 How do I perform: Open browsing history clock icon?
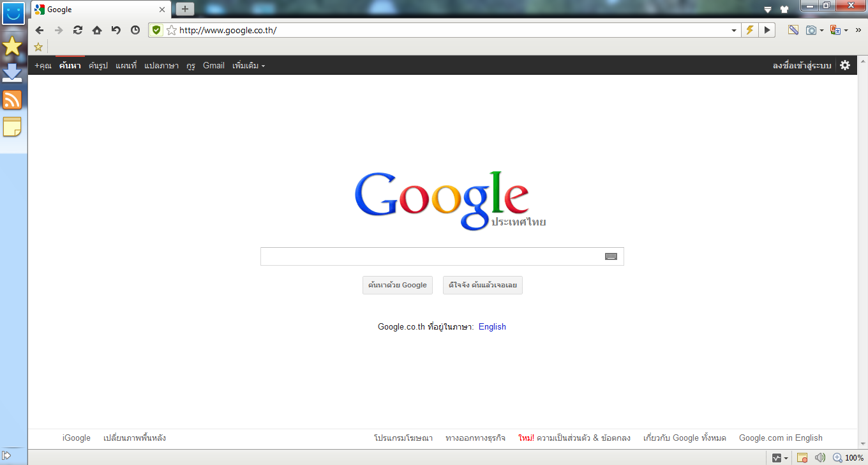[x=135, y=30]
